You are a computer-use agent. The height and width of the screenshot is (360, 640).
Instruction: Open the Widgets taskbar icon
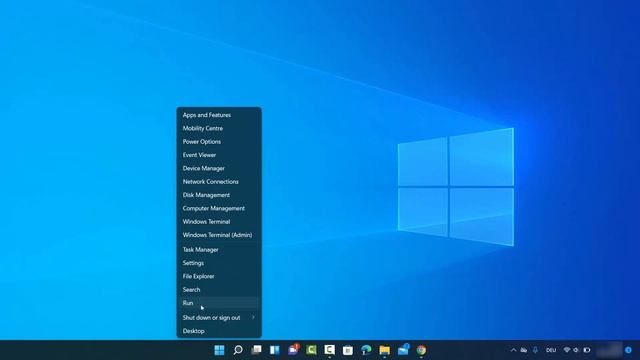275,350
